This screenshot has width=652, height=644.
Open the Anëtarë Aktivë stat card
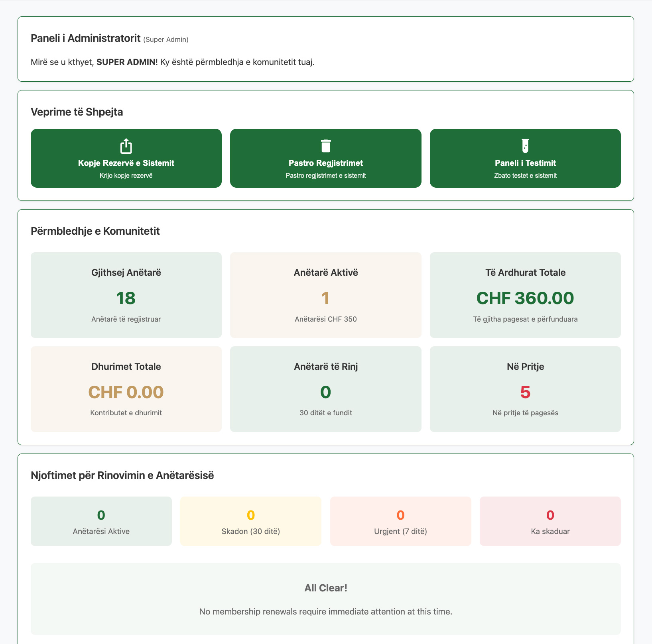[326, 295]
